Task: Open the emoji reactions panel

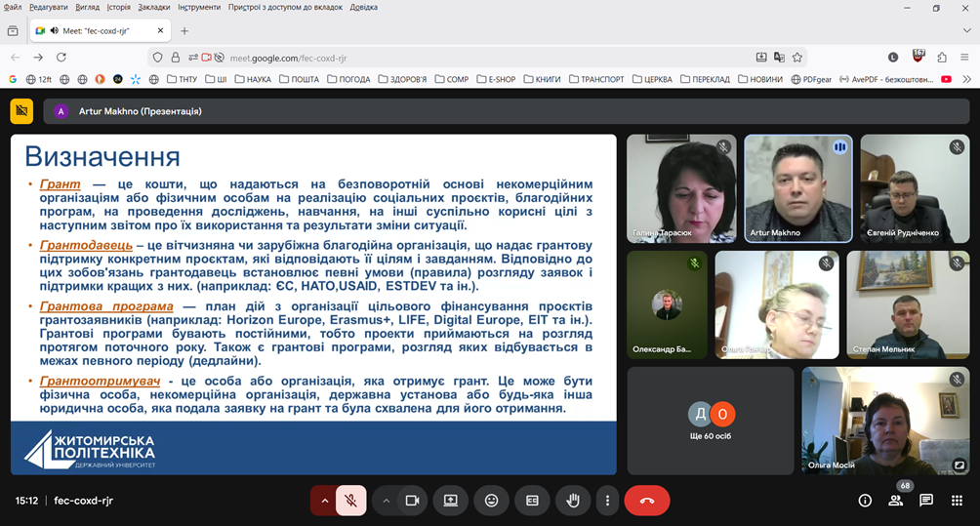Action: [x=492, y=501]
